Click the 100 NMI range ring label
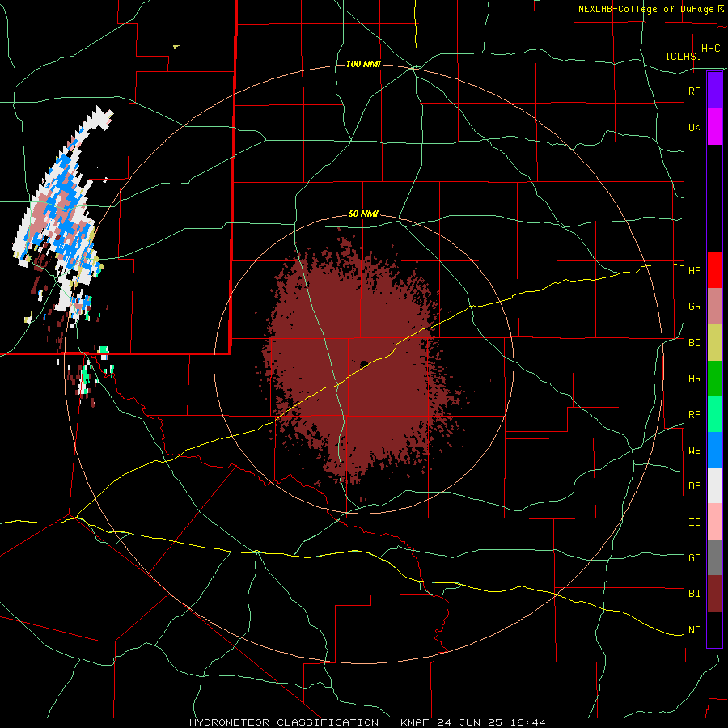This screenshot has width=728, height=728. 363,64
